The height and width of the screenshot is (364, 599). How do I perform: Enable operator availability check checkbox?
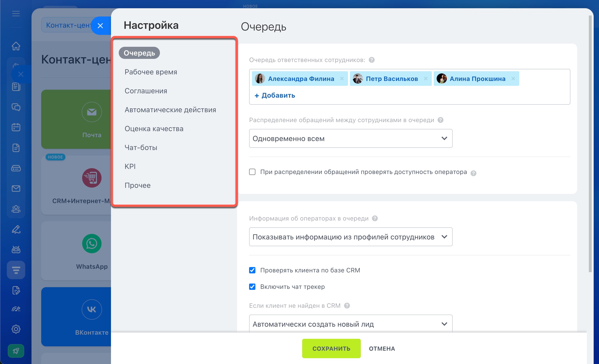(252, 172)
